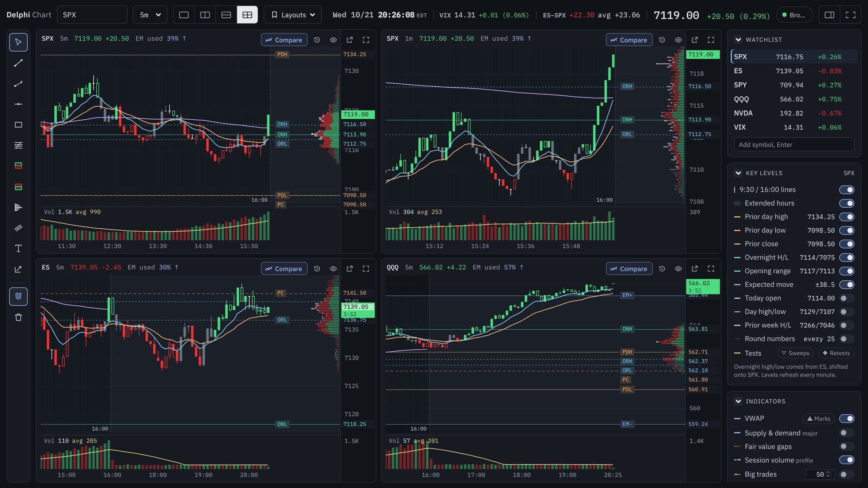Viewport: 868px width, 488px height.
Task: Choose the four-pane grid layout
Action: pos(247,15)
